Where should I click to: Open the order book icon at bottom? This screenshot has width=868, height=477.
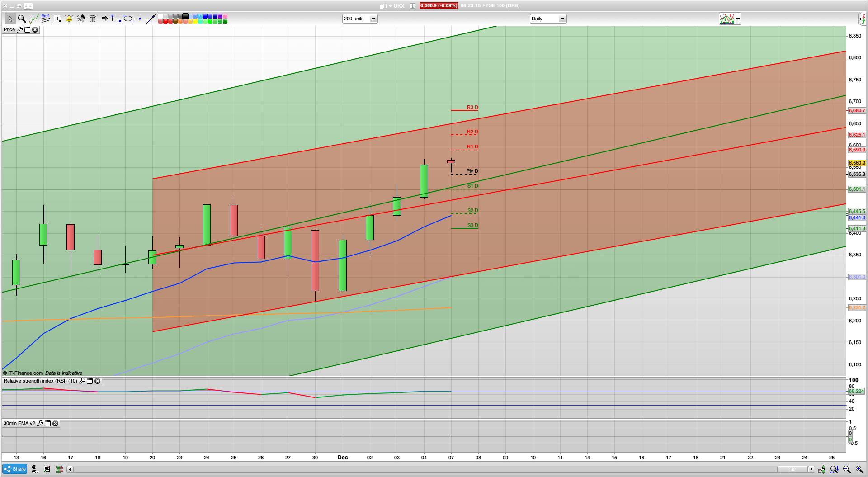(59, 469)
